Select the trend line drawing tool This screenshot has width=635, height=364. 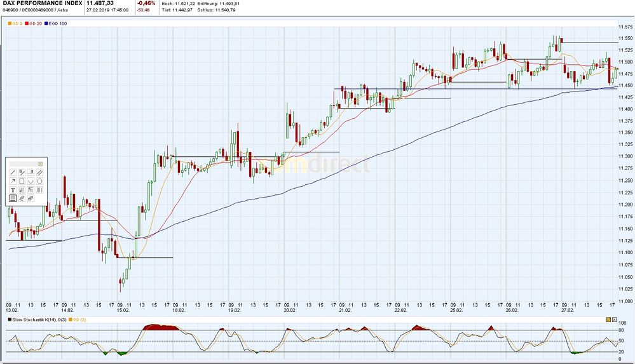tap(13, 172)
